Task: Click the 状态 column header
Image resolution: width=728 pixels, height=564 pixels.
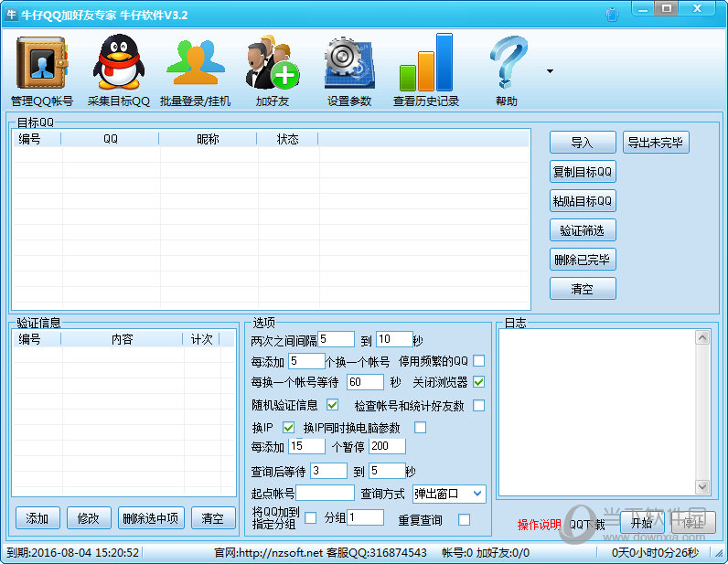Action: click(x=287, y=139)
